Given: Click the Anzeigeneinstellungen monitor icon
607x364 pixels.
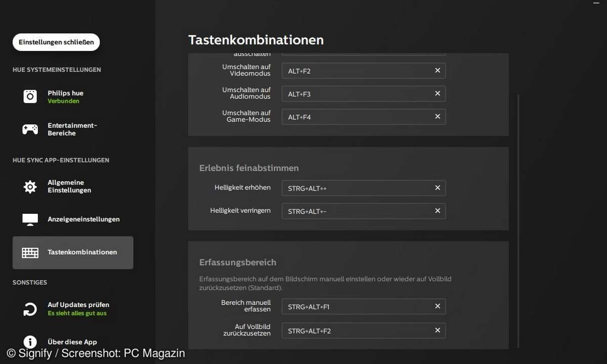Looking at the screenshot, I should (x=30, y=219).
